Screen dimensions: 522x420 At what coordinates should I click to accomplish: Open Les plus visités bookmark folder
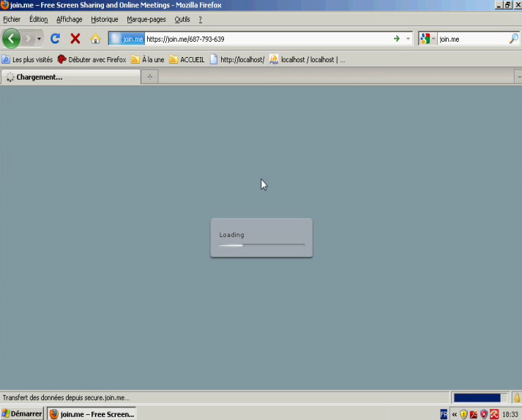[x=27, y=59]
